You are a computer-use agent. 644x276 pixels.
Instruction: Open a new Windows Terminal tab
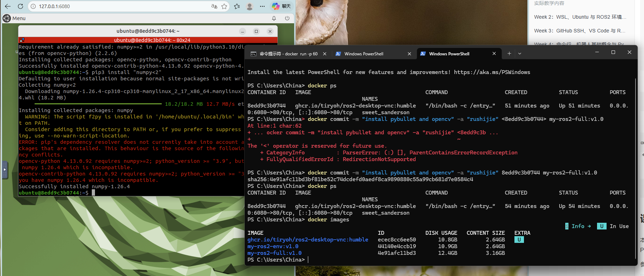click(509, 54)
